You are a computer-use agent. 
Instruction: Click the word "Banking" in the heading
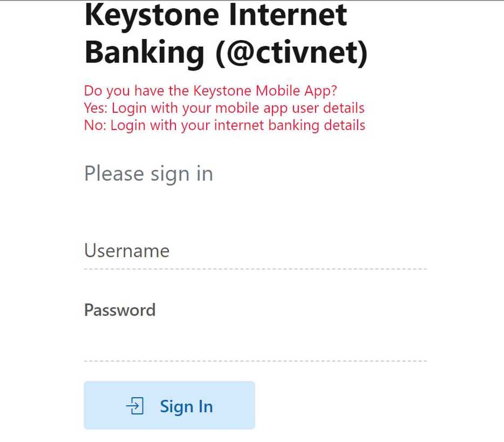pyautogui.click(x=144, y=53)
